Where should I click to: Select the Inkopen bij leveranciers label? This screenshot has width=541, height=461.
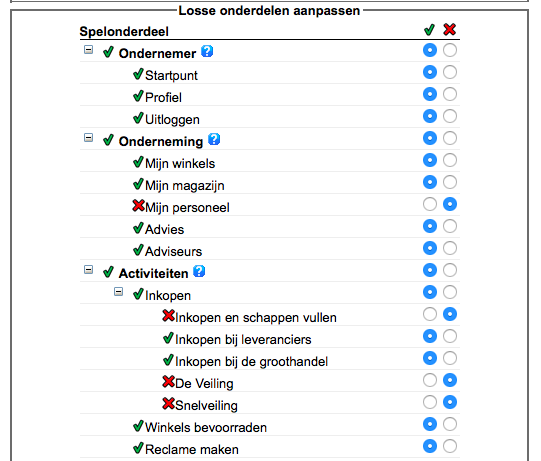coord(243,340)
